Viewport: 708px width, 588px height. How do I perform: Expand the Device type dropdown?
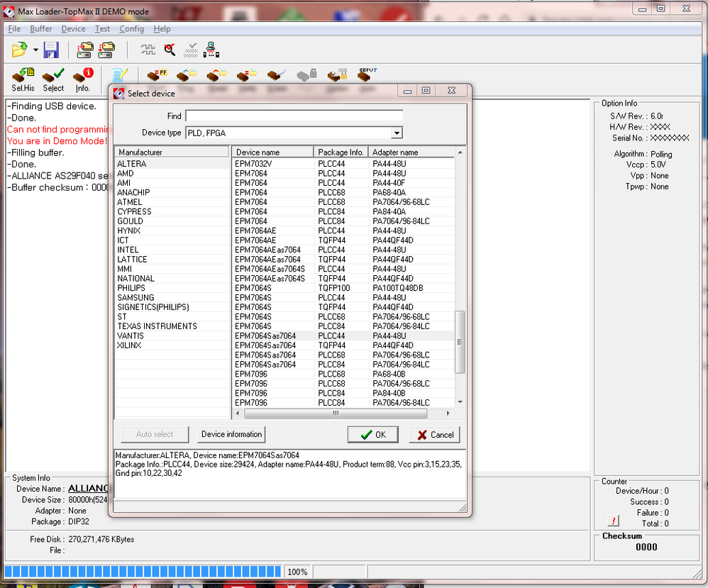click(x=397, y=133)
